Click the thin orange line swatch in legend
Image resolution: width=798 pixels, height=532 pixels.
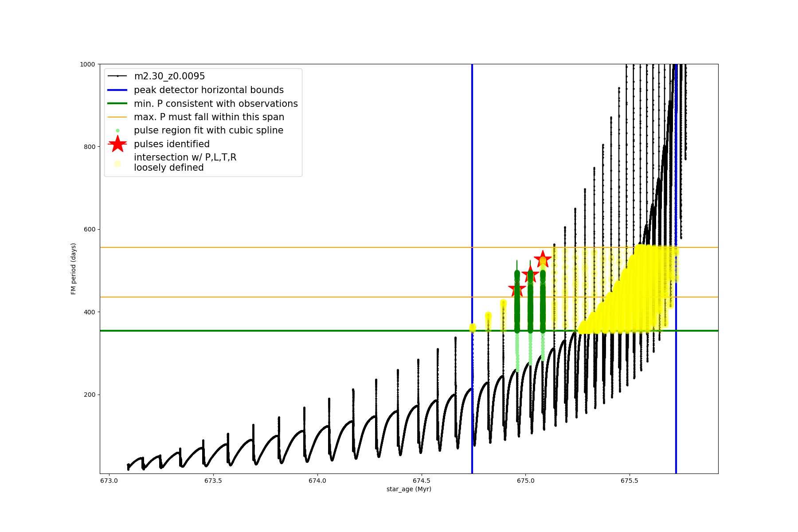(x=117, y=117)
